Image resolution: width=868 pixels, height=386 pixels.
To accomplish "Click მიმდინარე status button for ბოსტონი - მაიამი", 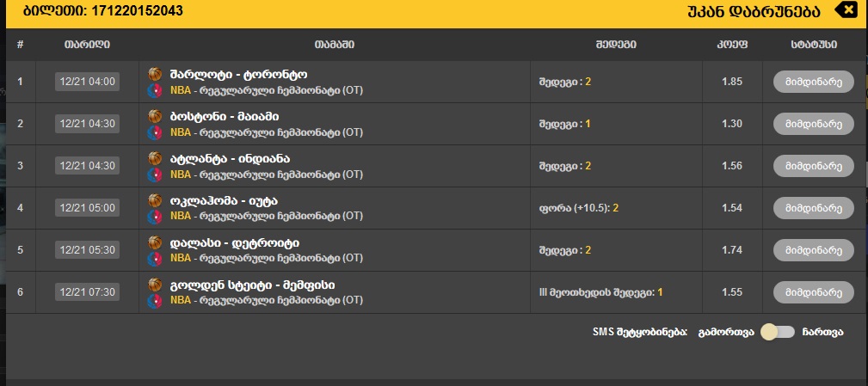I will tap(813, 124).
